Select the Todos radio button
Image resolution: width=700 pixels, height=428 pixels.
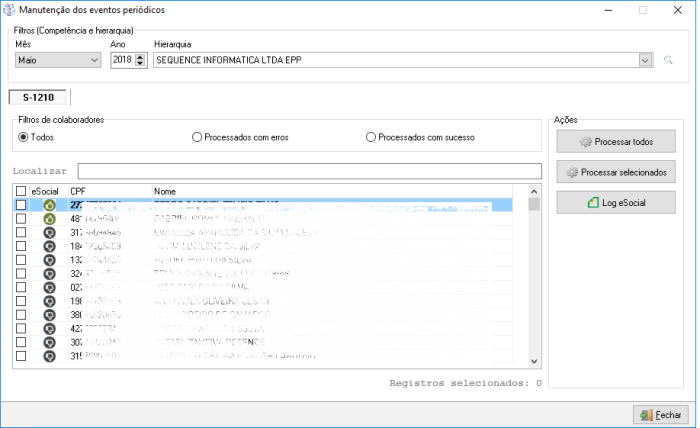pos(24,137)
